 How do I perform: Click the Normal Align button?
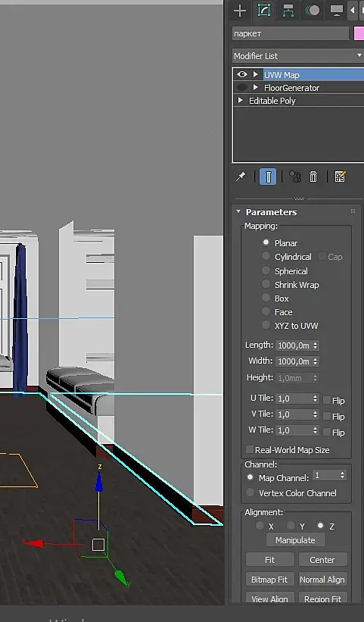click(322, 580)
